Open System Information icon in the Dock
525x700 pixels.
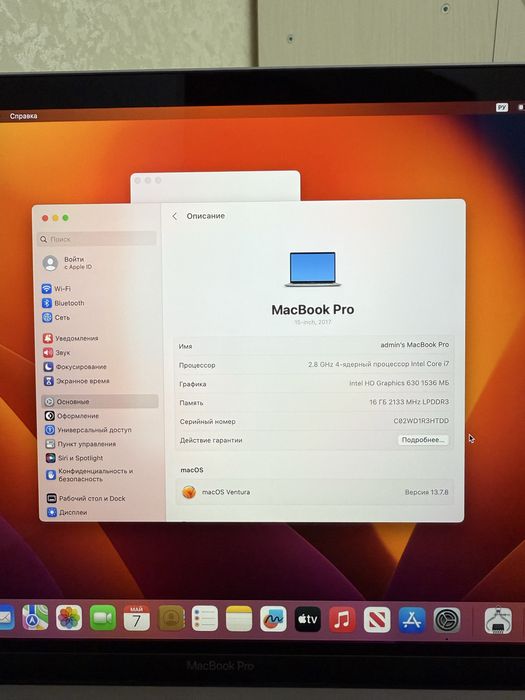pyautogui.click(x=498, y=621)
